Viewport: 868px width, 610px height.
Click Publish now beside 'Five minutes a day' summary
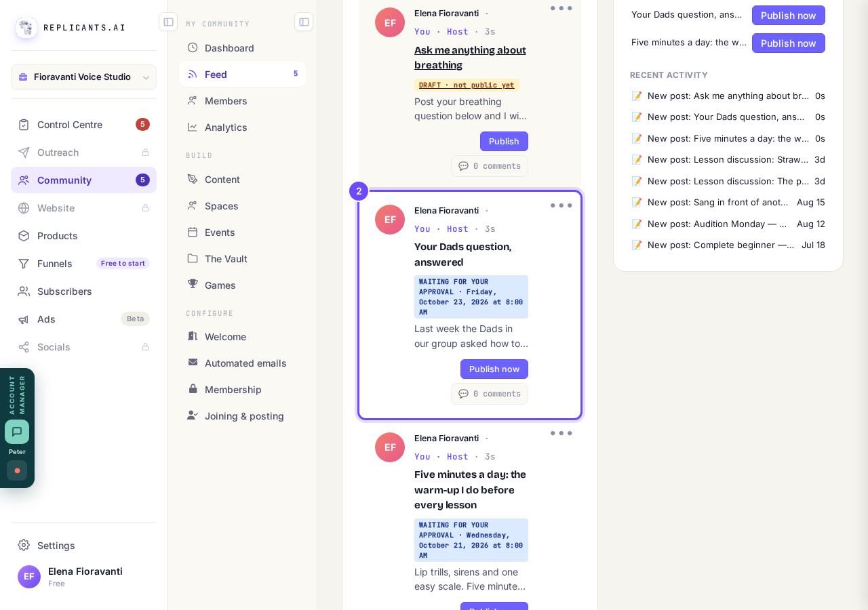pos(789,43)
